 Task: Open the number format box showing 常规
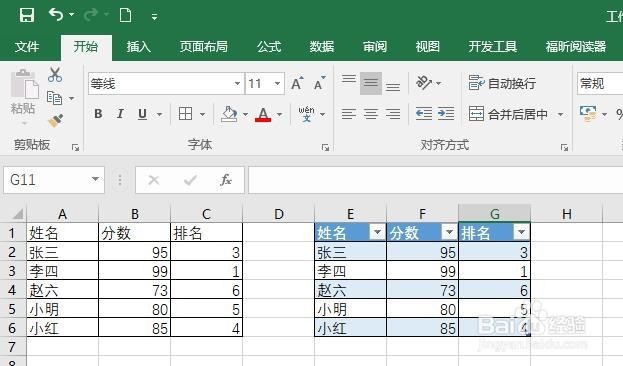[x=600, y=83]
